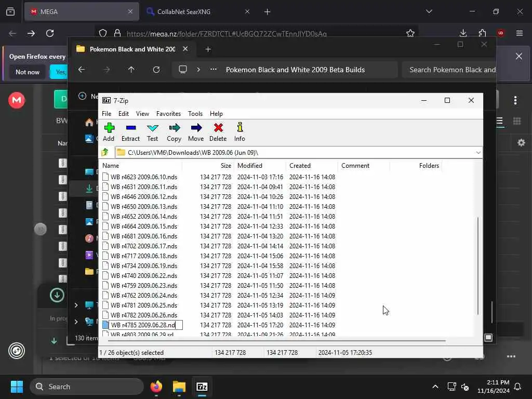This screenshot has width=532, height=399.
Task: Open the Edit menu in 7-Zip
Action: click(x=124, y=114)
